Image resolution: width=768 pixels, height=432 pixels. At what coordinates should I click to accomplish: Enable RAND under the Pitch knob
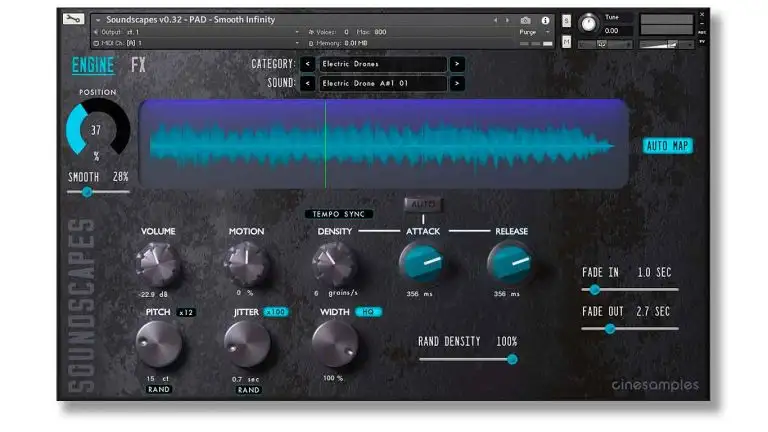pyautogui.click(x=159, y=389)
